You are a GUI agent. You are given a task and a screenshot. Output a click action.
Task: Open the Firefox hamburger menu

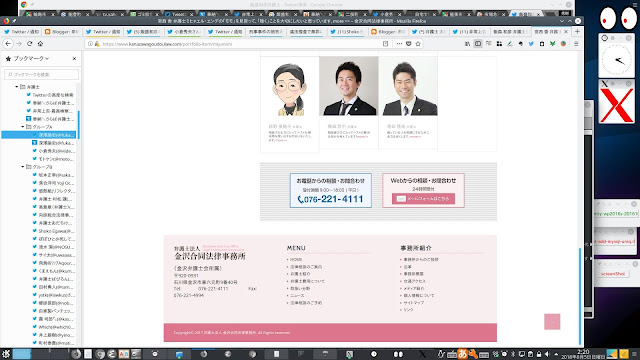(x=576, y=44)
